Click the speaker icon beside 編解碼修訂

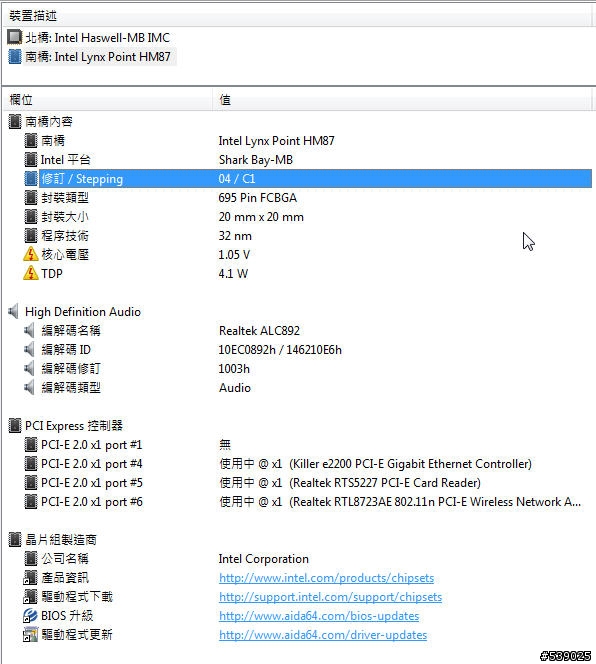coord(29,368)
